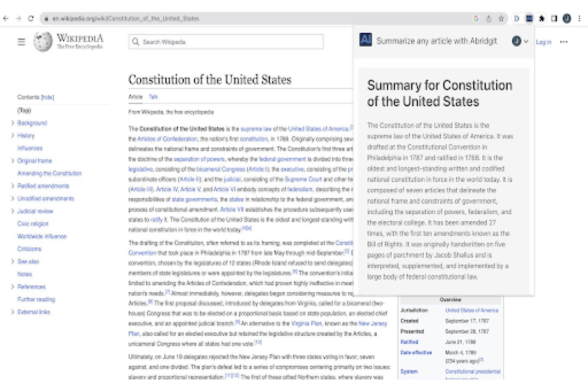Open United States of America infobox link
588x392 pixels.
(x=472, y=310)
